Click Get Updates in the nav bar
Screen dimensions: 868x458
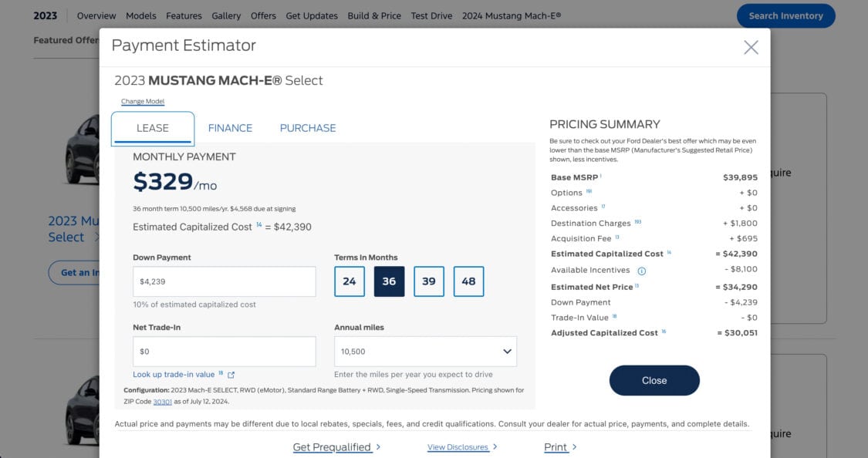tap(312, 16)
